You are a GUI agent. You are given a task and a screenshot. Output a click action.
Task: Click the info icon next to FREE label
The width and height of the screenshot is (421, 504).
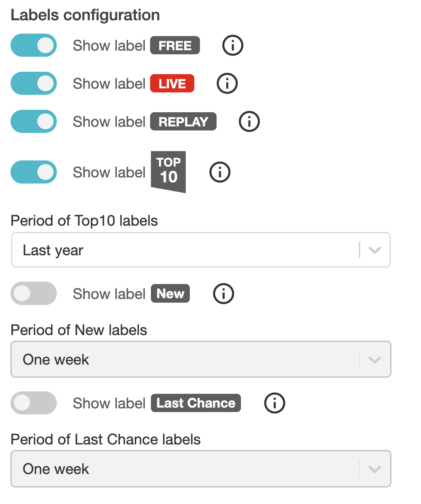point(233,45)
